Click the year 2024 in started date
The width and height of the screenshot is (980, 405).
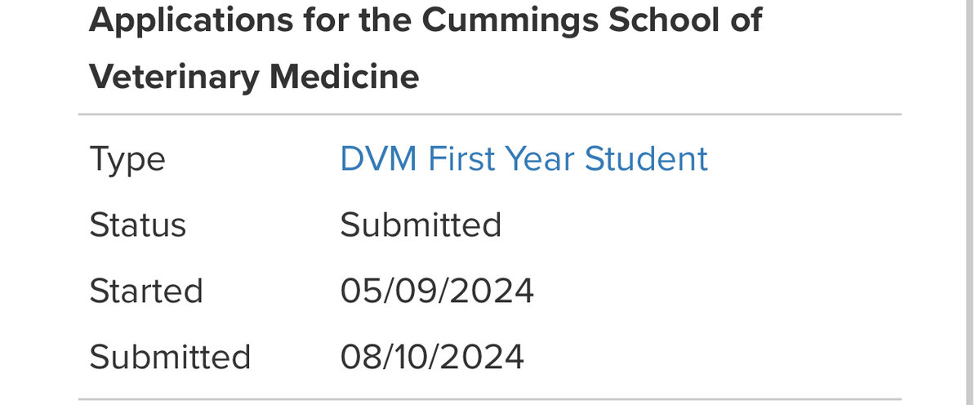coord(494,291)
